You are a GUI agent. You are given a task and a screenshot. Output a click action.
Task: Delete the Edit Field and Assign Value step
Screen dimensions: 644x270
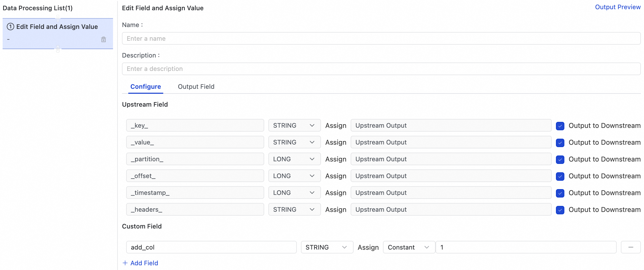click(x=104, y=40)
